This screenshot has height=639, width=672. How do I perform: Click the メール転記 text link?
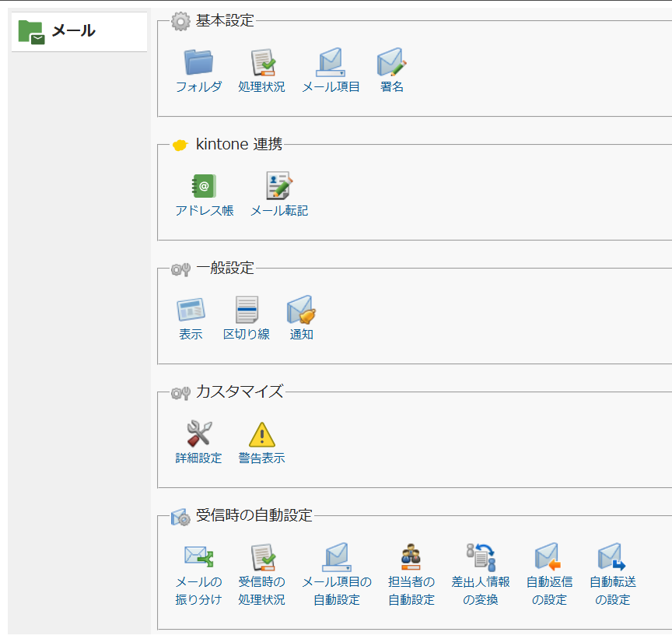tap(279, 211)
